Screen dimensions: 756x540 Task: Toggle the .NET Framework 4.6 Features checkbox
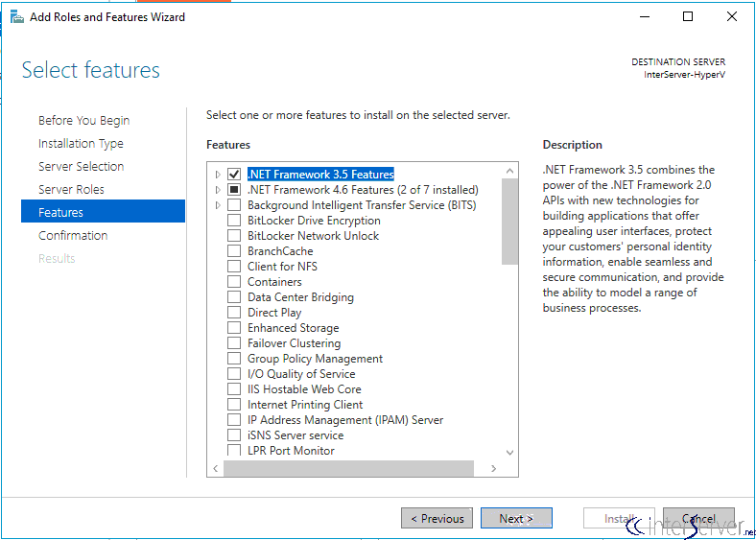click(234, 190)
